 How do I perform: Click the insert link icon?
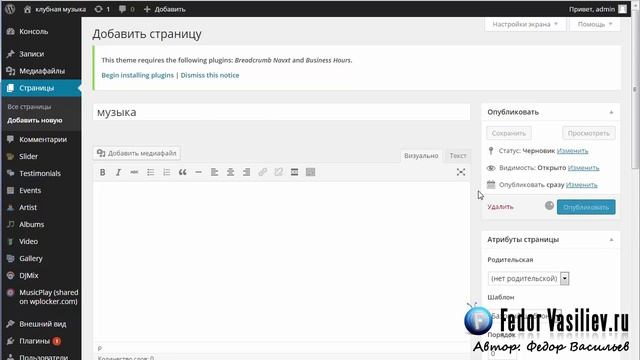262,172
